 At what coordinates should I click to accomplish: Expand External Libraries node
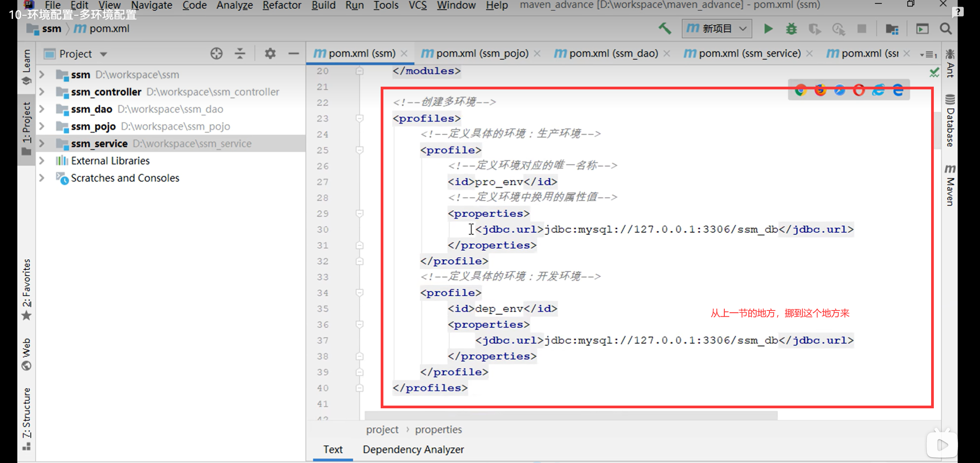pos(42,161)
